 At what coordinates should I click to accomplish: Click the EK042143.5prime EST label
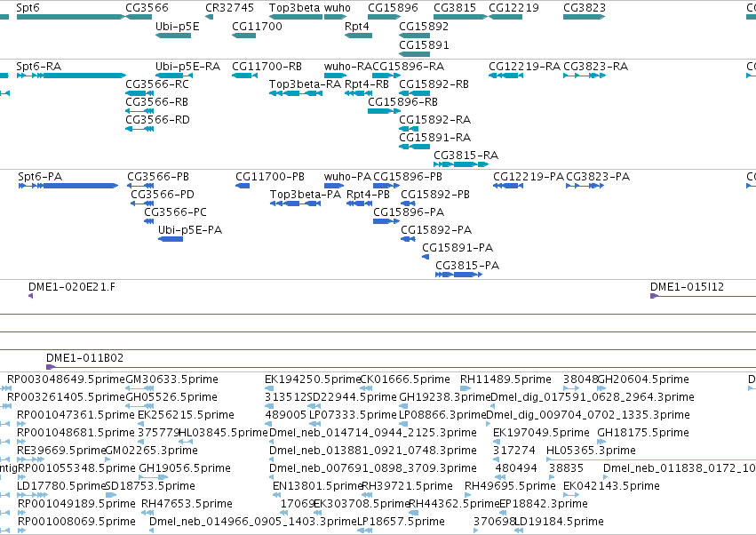(611, 486)
